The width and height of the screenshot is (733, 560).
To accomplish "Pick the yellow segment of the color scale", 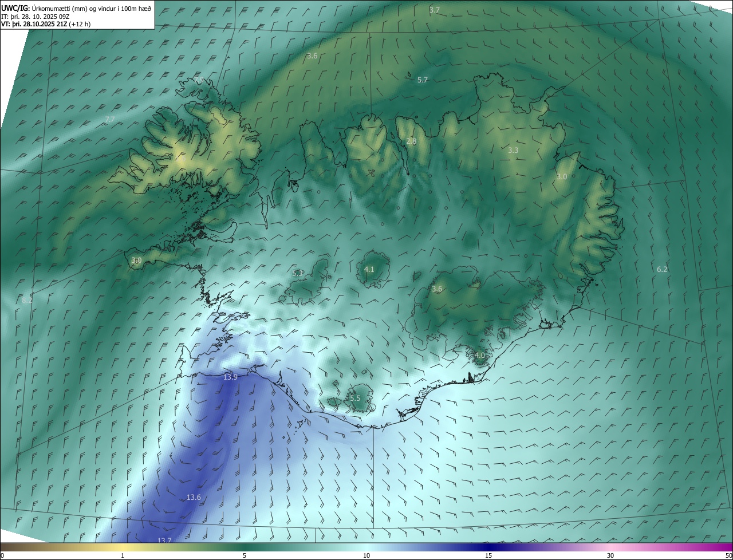I will click(x=123, y=547).
